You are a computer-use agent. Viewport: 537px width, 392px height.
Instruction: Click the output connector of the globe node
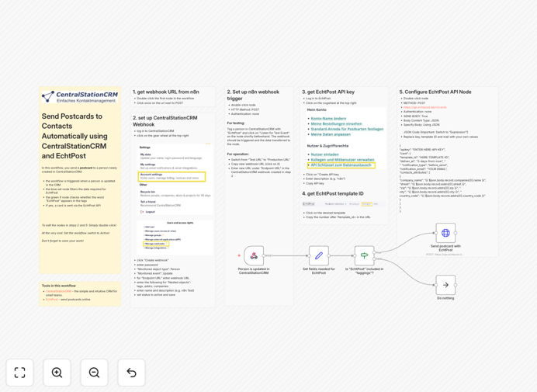point(456,233)
